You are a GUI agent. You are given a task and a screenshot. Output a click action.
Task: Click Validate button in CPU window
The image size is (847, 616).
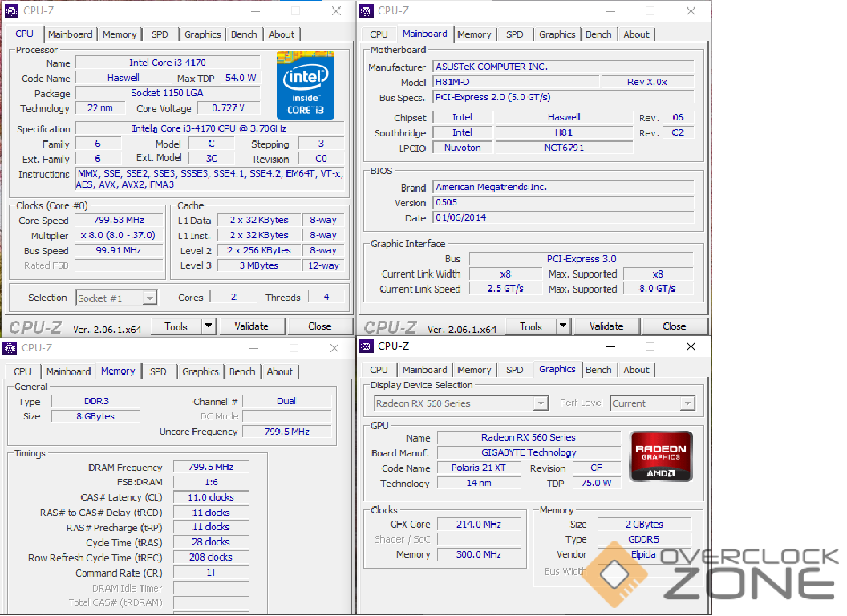[x=251, y=326]
